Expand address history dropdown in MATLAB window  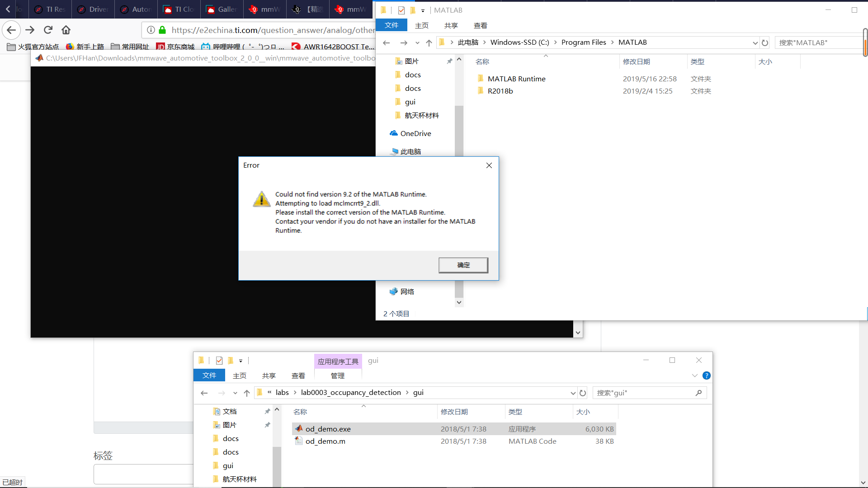pos(755,42)
